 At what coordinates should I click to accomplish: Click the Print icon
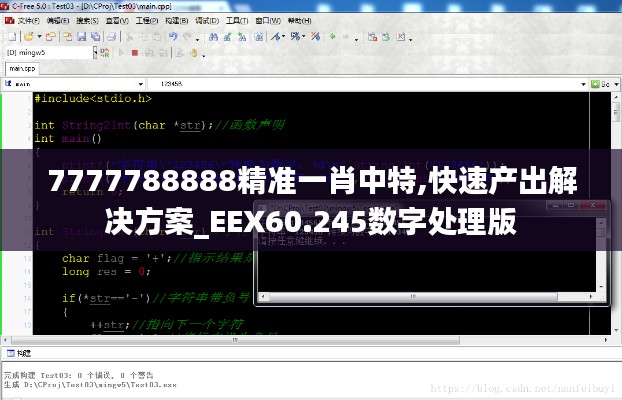coord(112,37)
